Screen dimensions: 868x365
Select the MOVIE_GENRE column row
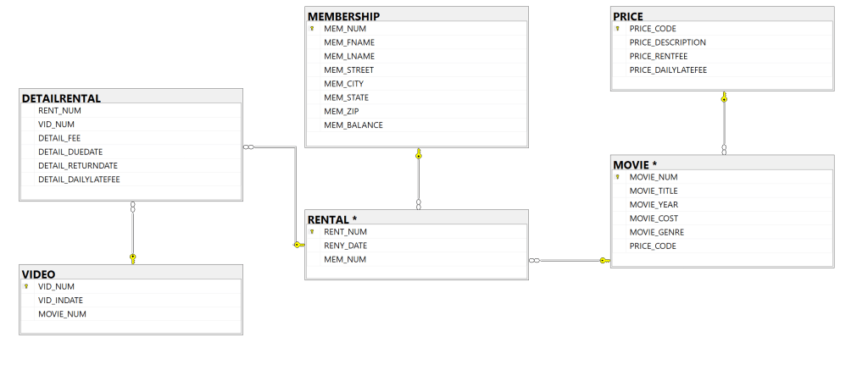pos(657,232)
